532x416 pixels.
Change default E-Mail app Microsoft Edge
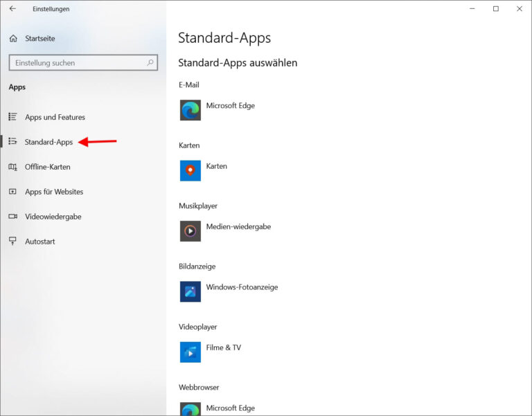click(218, 110)
